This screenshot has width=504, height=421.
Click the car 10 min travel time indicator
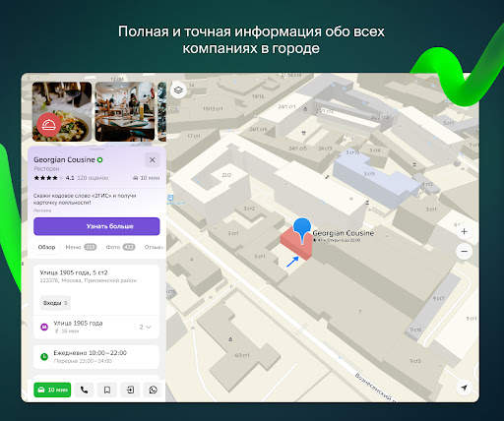pos(147,178)
